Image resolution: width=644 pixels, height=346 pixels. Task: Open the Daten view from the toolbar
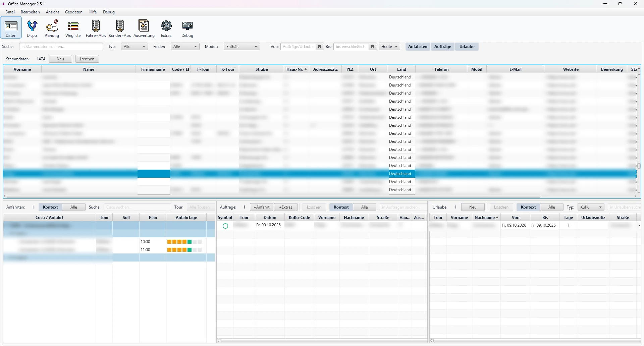(x=11, y=28)
